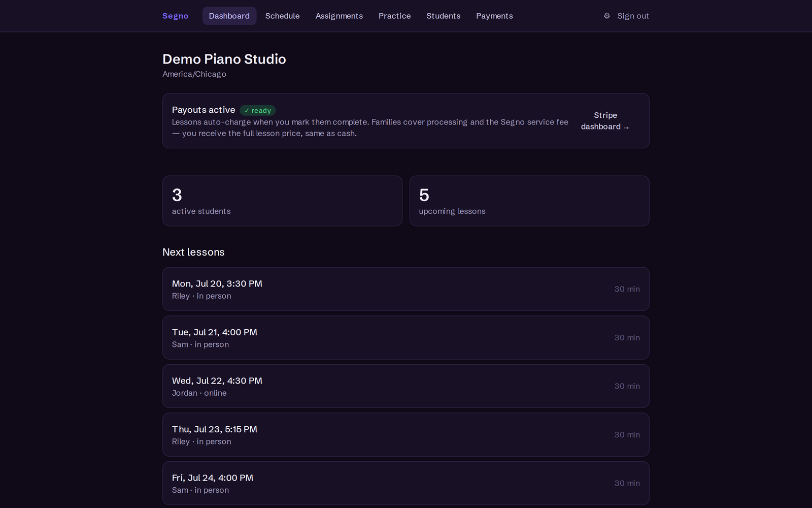Open the settings gear icon
This screenshot has height=508, width=812.
[x=606, y=16]
